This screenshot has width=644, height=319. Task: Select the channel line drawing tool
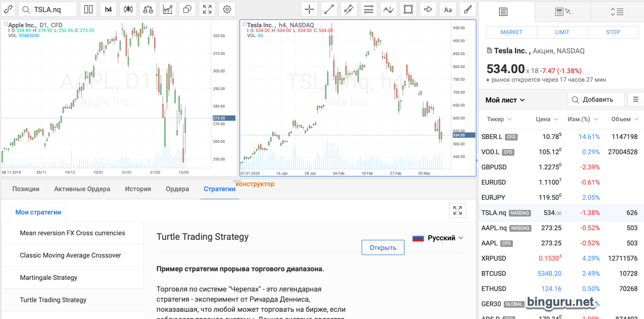click(349, 9)
